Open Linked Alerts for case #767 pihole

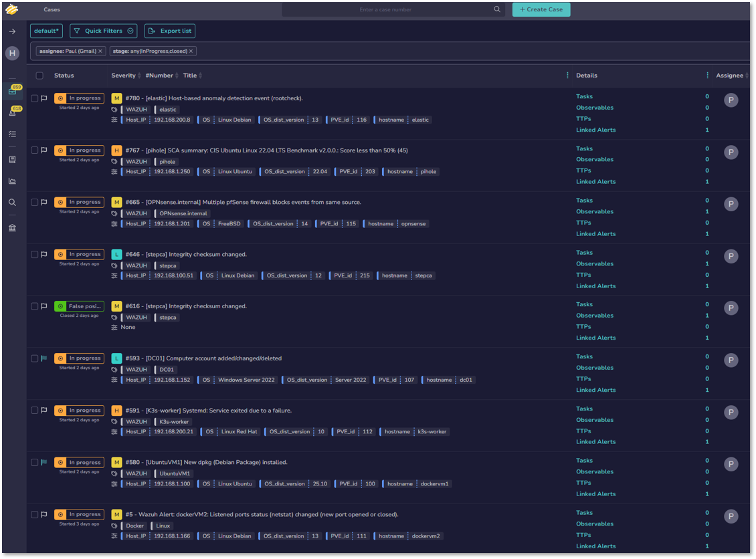[x=595, y=181]
